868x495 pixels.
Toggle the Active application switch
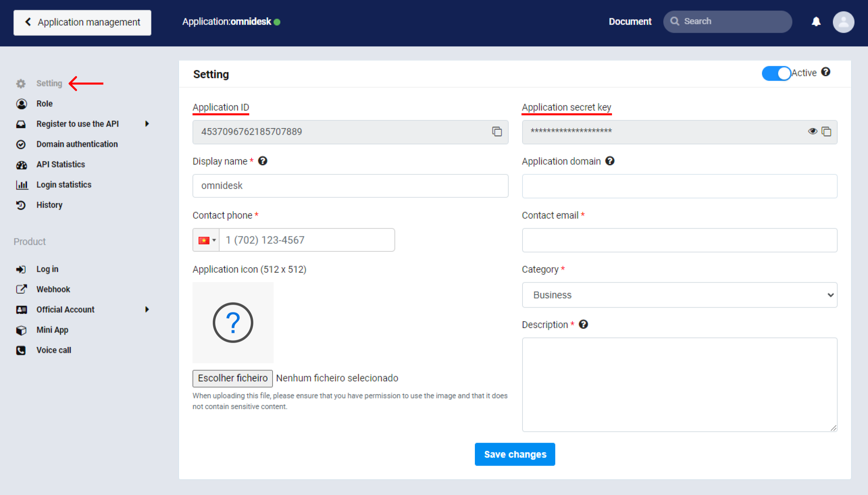776,73
